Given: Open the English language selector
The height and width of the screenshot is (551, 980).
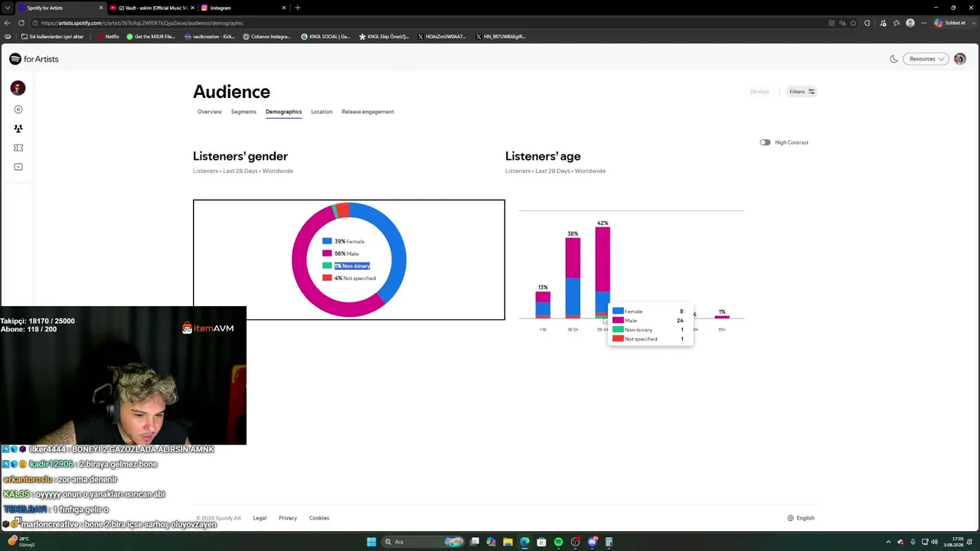Looking at the screenshot, I should click(x=801, y=518).
